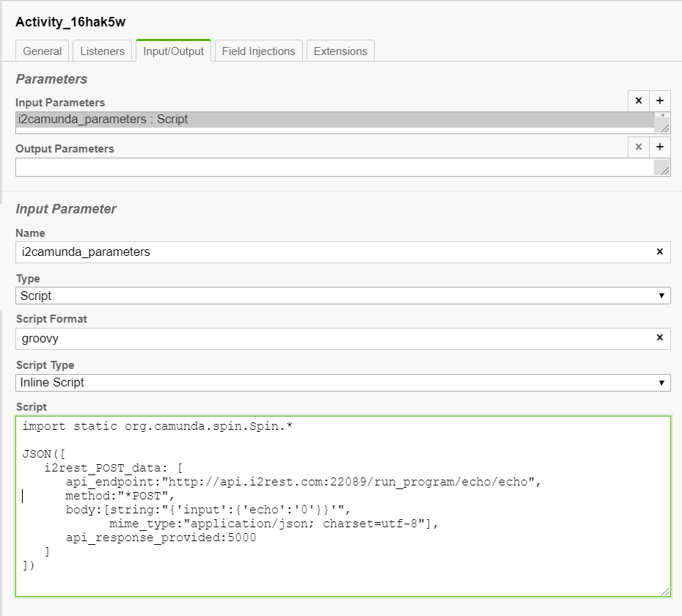Go to the Field Injections tab
Image resolution: width=682 pixels, height=616 pixels.
pyautogui.click(x=258, y=51)
